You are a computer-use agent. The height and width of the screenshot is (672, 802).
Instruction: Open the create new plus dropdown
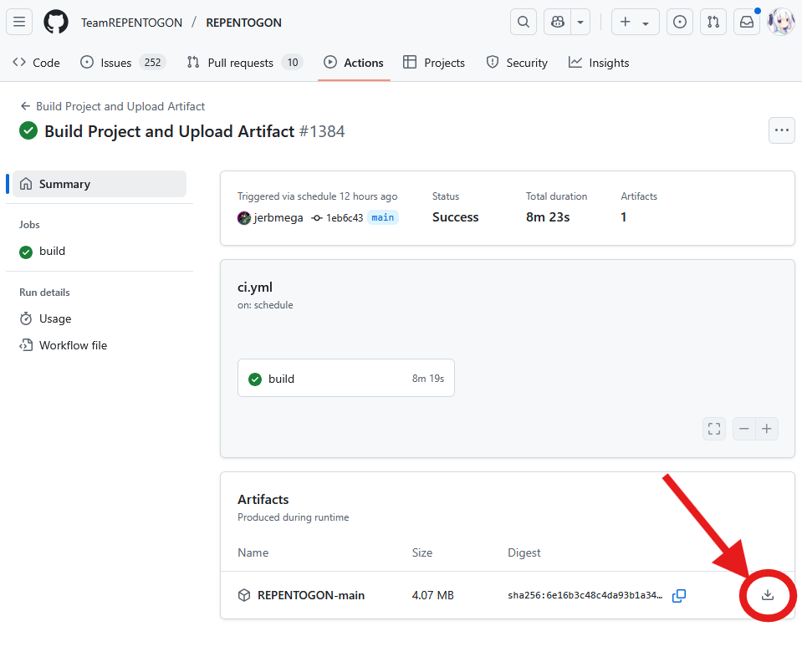636,22
